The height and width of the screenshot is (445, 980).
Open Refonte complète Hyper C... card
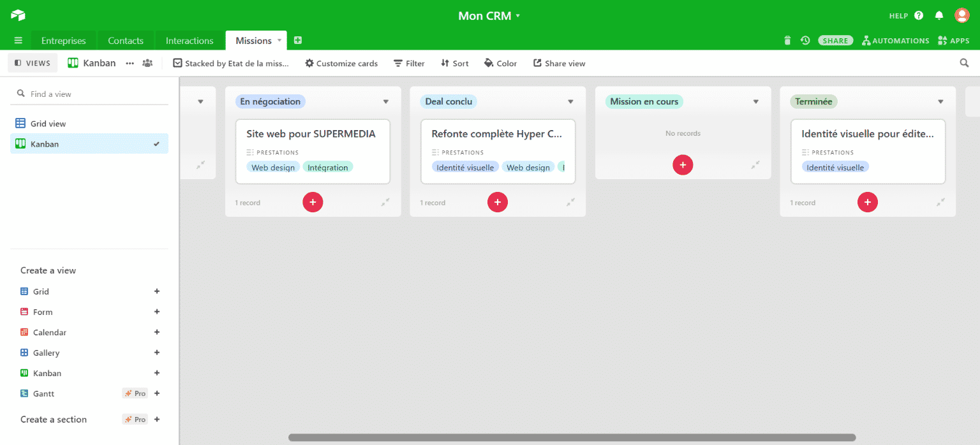click(498, 152)
